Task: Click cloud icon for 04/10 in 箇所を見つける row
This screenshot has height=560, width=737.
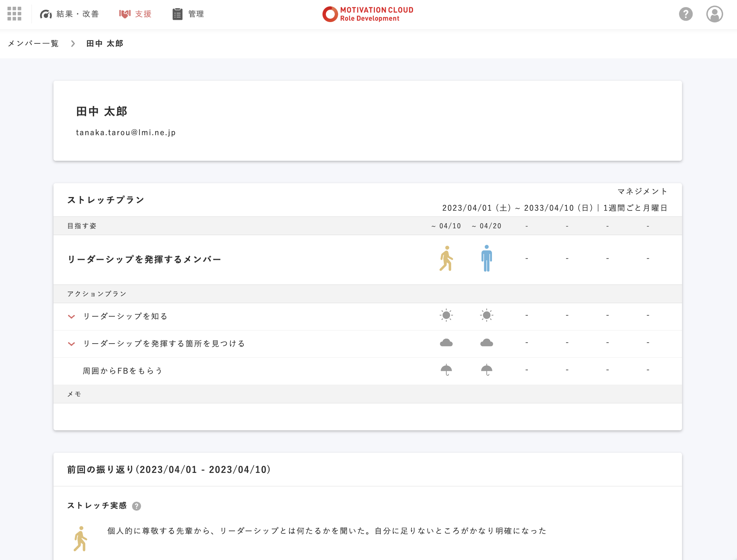Action: (446, 343)
